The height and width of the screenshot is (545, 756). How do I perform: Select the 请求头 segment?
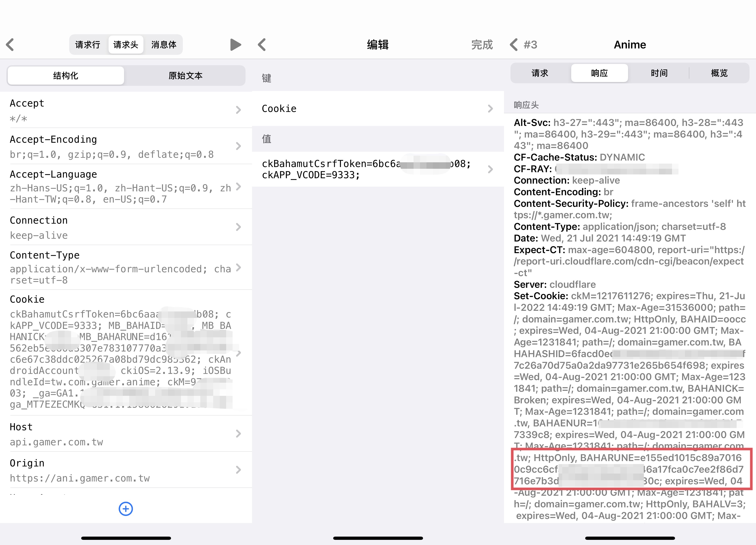coord(126,45)
